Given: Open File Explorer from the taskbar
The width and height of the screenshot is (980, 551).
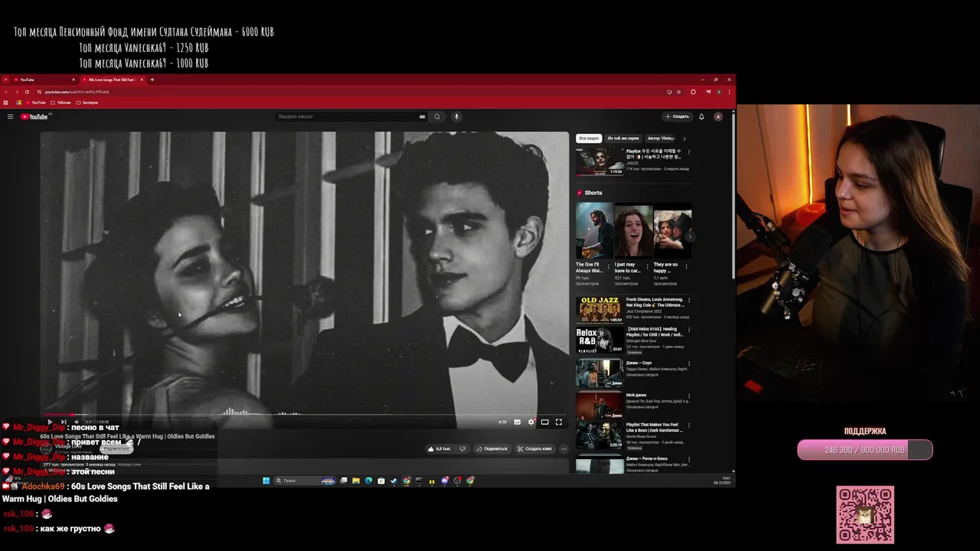Looking at the screenshot, I should [356, 481].
